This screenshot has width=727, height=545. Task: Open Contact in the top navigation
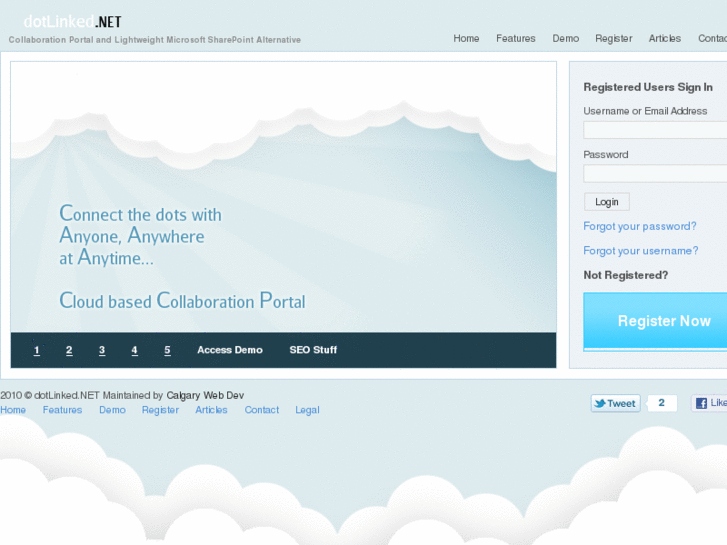712,38
